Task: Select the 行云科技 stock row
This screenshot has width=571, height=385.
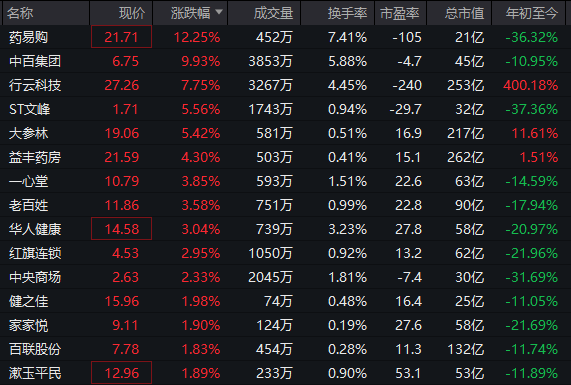Action: coord(286,85)
